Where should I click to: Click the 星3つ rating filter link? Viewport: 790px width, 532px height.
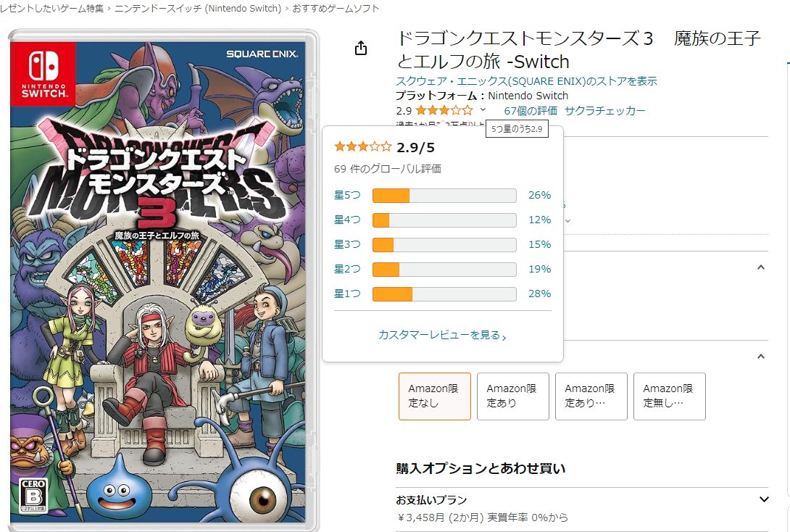click(x=347, y=244)
